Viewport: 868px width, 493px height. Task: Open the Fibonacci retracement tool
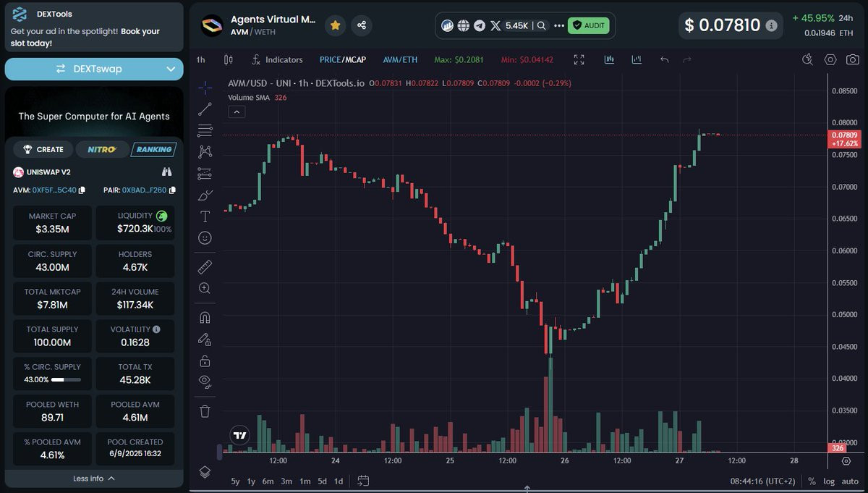pos(205,130)
